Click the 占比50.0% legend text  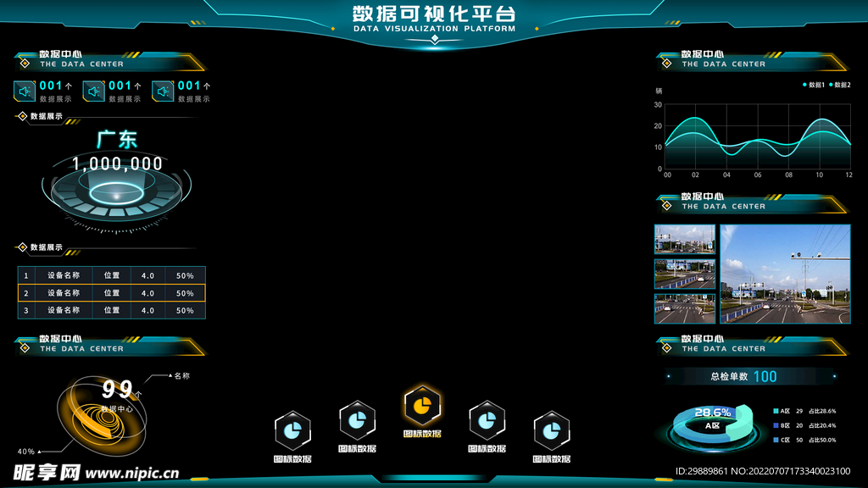point(822,440)
